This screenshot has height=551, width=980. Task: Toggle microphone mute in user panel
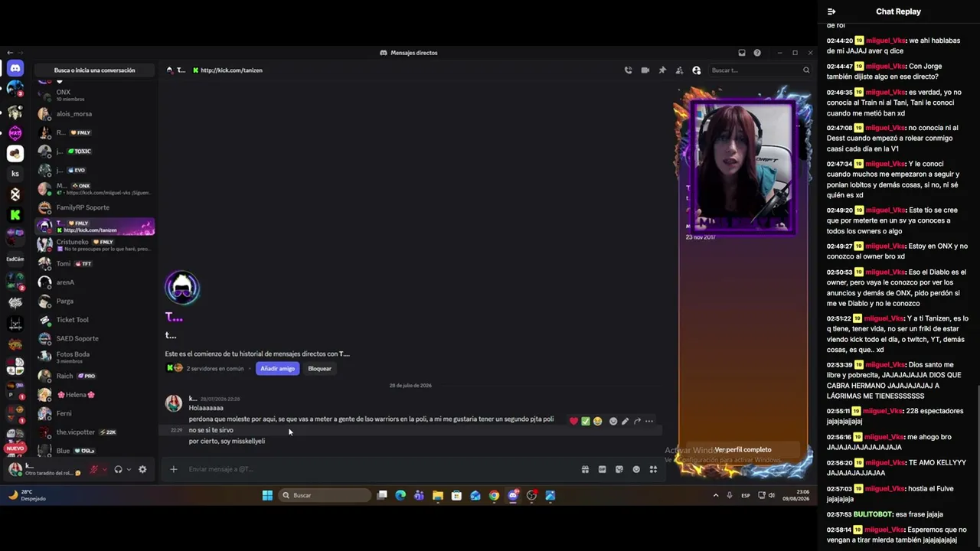pos(94,469)
